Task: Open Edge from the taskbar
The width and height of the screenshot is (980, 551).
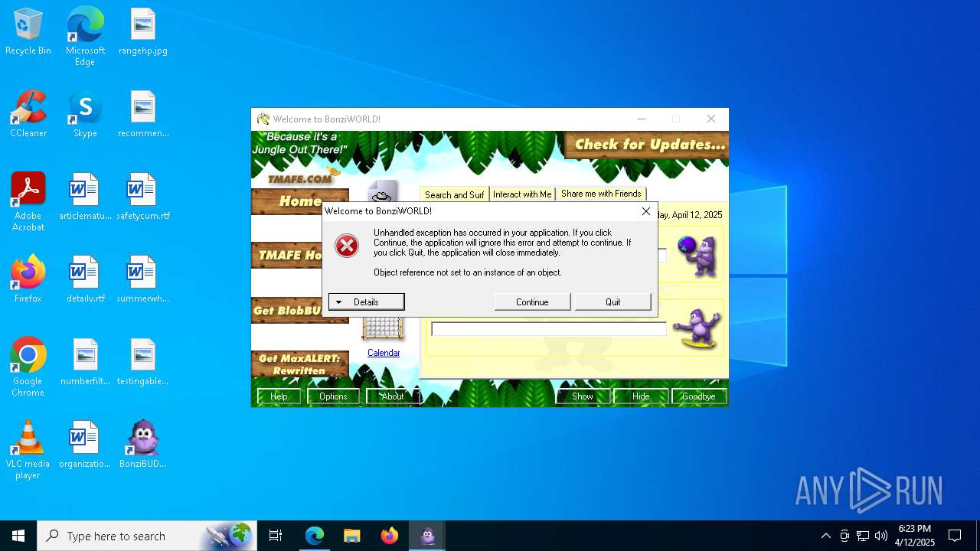Action: pyautogui.click(x=315, y=536)
